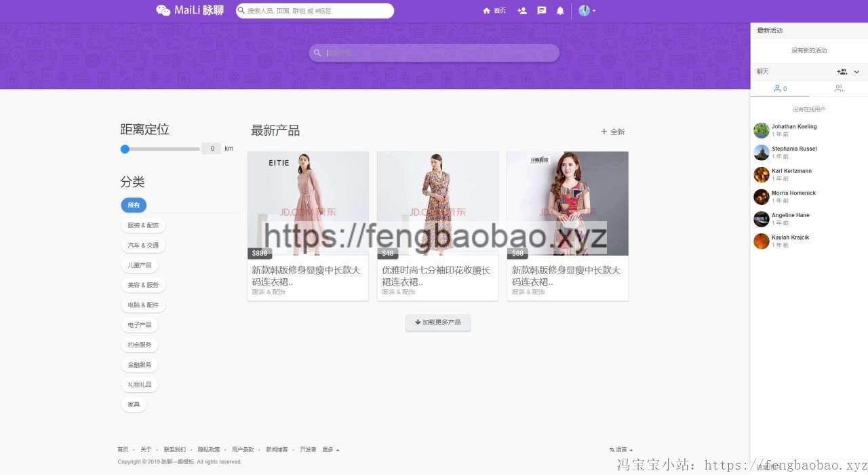Click Kaylah Krajcik's avatar picture
Image resolution: width=868 pixels, height=475 pixels.
pyautogui.click(x=762, y=241)
